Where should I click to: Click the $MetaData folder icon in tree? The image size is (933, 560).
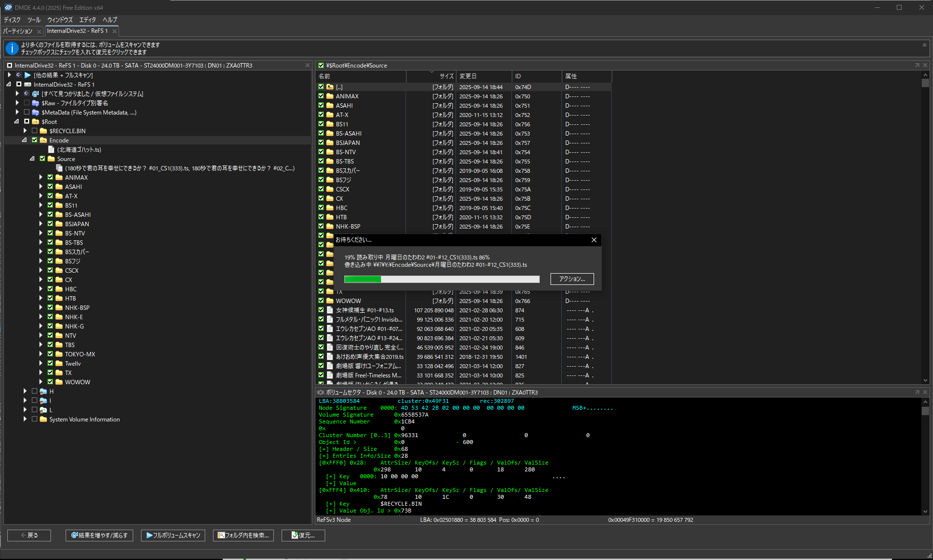35,113
